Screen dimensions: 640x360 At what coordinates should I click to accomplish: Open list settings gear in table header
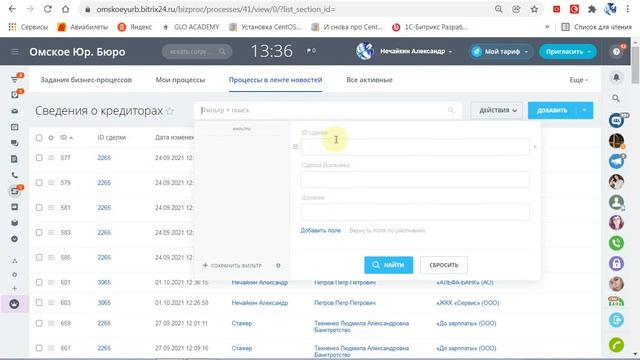point(51,138)
